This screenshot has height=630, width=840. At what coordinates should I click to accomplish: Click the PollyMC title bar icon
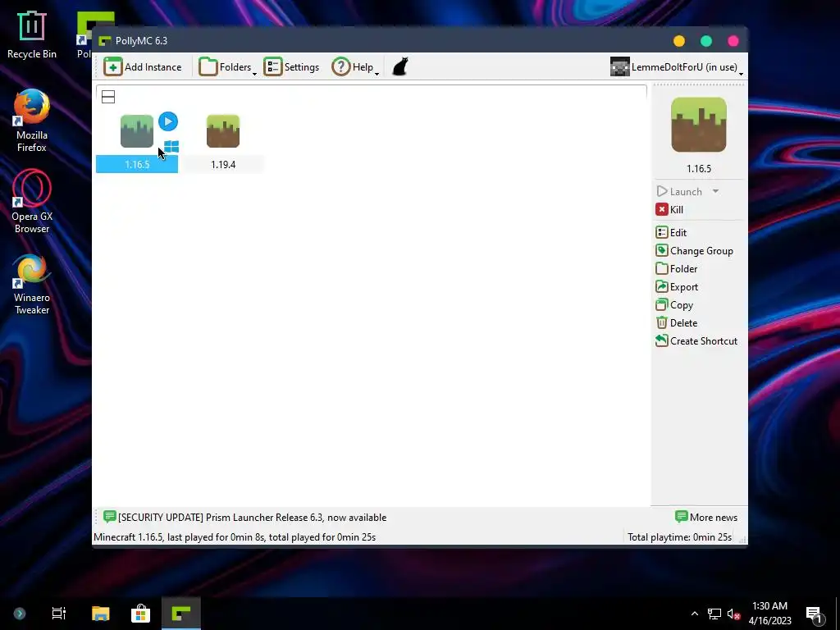tap(104, 41)
